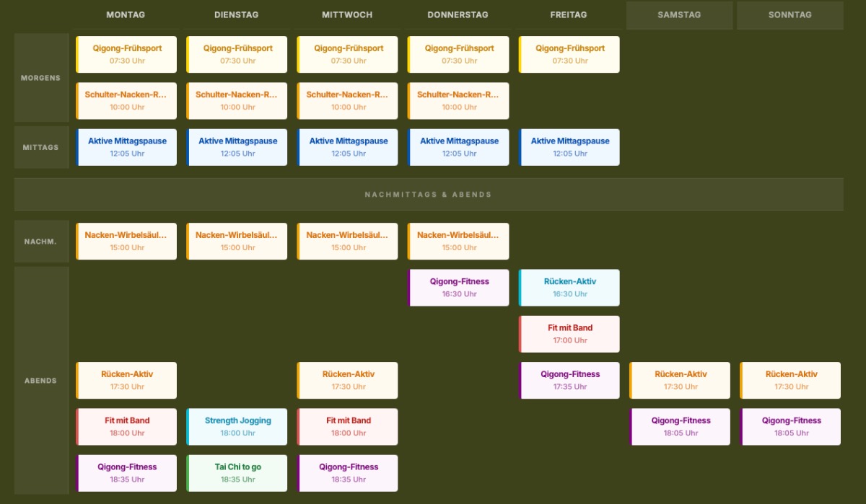Select Thursday's Nacken-Wirbelsäule 15:00 class
The width and height of the screenshot is (866, 504).
(x=459, y=241)
